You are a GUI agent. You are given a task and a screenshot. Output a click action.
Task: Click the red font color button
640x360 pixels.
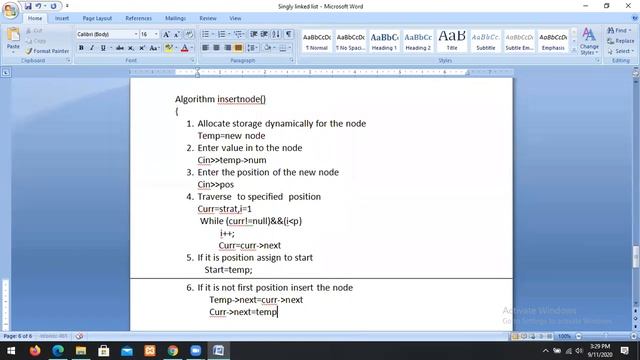(184, 48)
